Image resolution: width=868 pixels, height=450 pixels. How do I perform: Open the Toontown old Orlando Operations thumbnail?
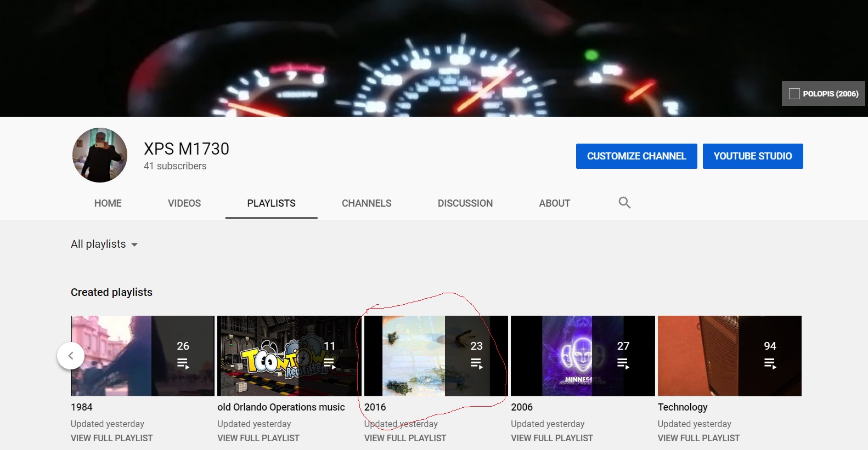coord(289,356)
